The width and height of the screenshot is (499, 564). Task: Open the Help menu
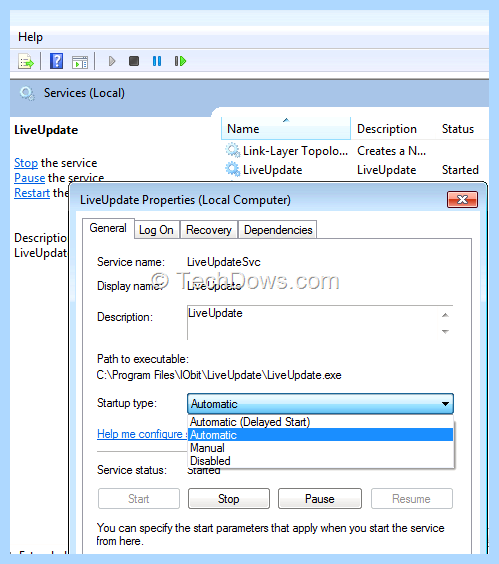click(x=30, y=37)
